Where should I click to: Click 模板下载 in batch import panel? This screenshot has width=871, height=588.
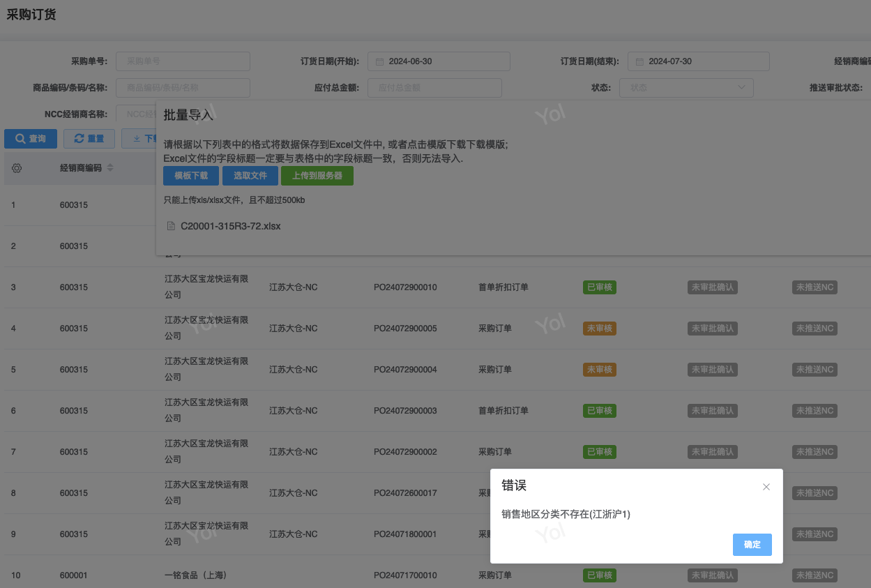click(191, 176)
